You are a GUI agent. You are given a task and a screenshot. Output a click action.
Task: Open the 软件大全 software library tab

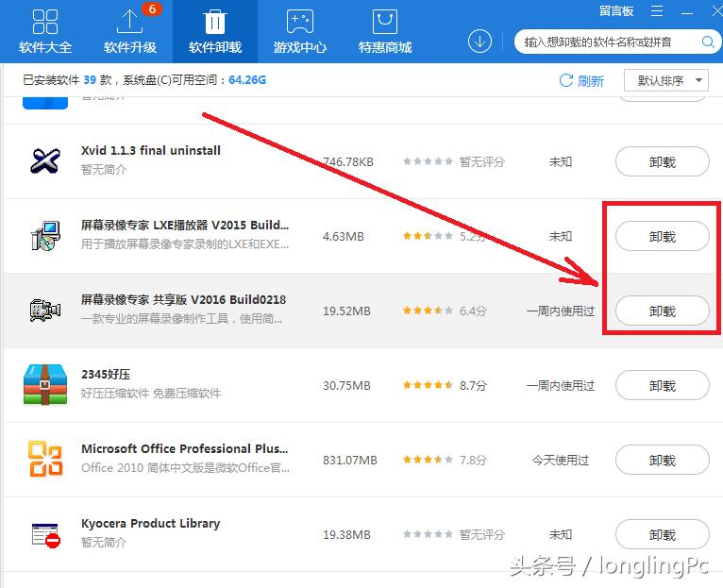[x=45, y=31]
